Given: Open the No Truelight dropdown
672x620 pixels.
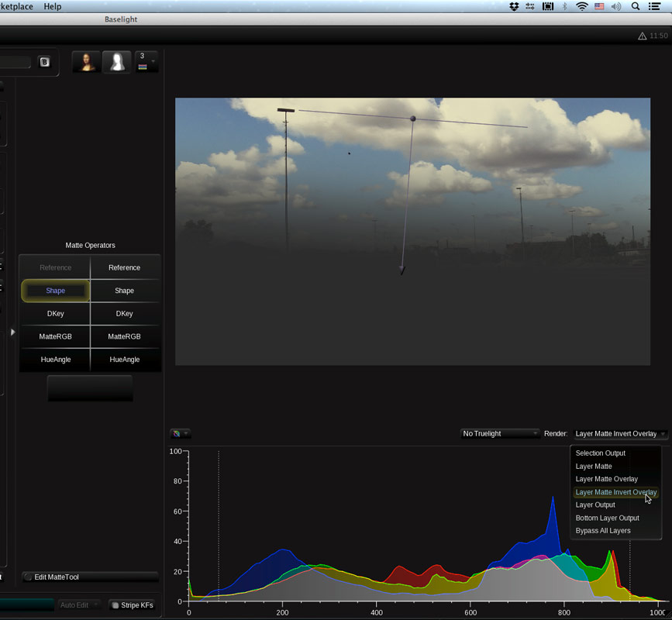Looking at the screenshot, I should click(500, 434).
